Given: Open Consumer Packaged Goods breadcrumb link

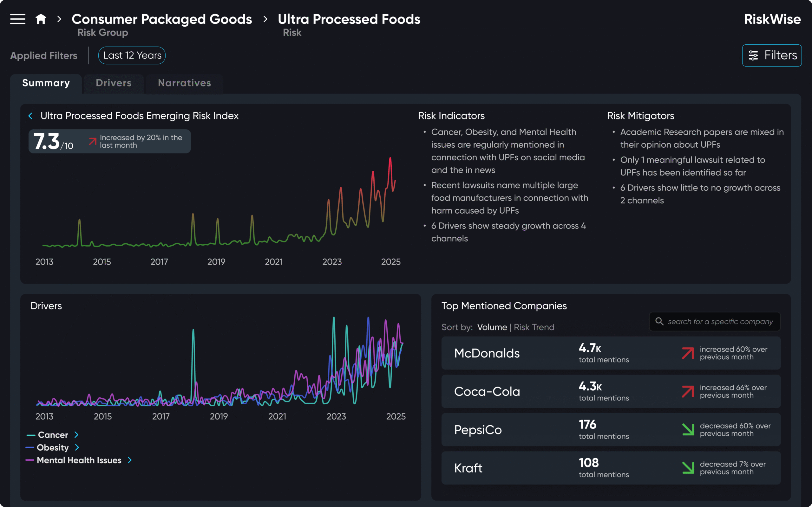Looking at the screenshot, I should pos(162,19).
